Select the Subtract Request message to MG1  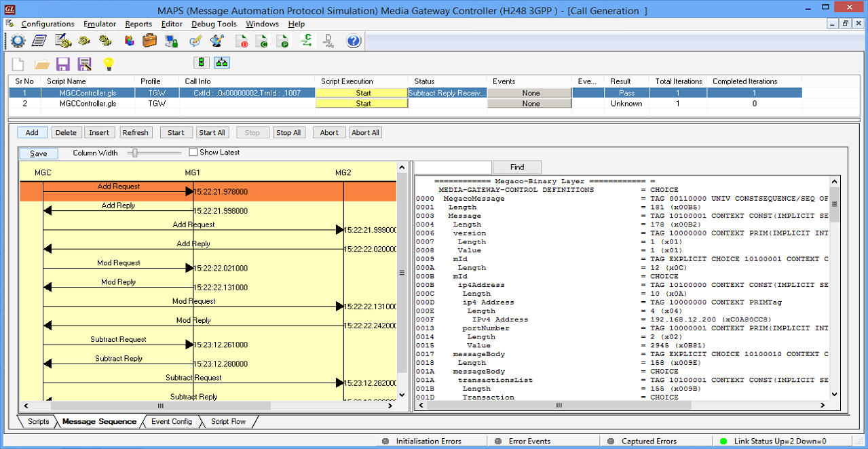(x=118, y=340)
